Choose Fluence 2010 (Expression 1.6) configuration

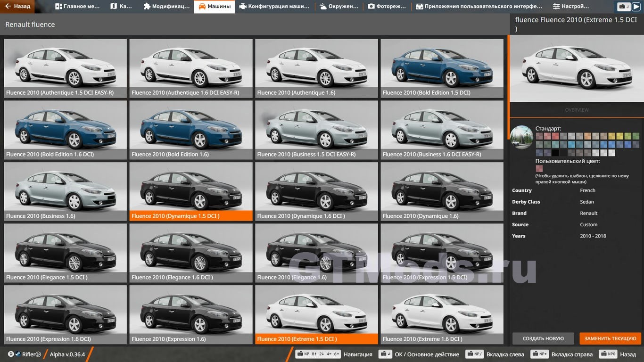tap(191, 315)
